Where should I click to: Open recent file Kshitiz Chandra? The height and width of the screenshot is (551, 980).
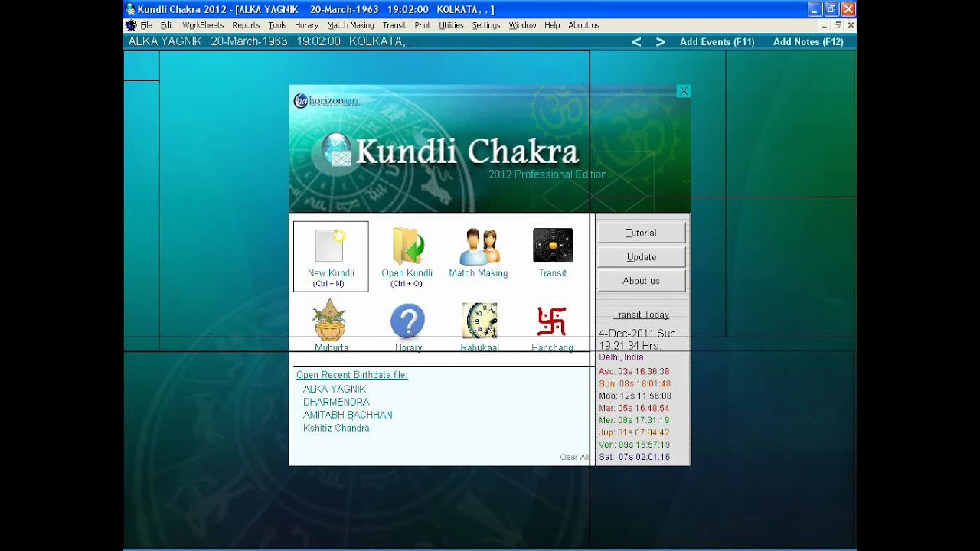point(336,428)
